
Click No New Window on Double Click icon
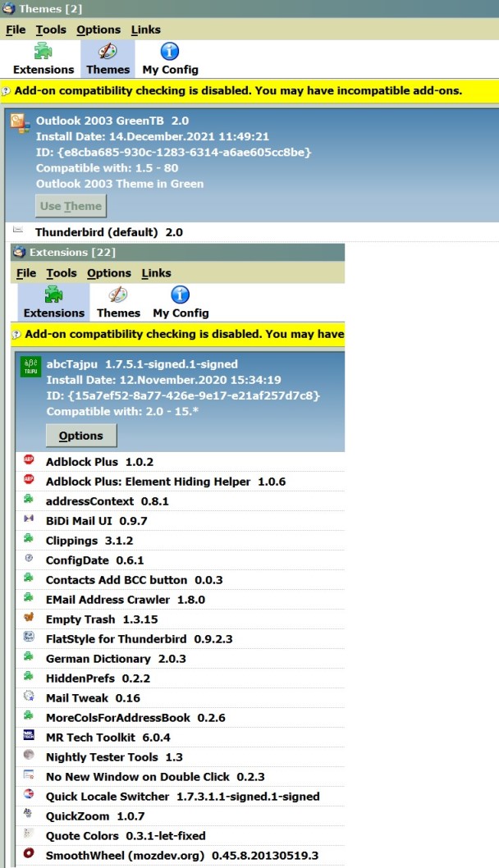(x=29, y=774)
